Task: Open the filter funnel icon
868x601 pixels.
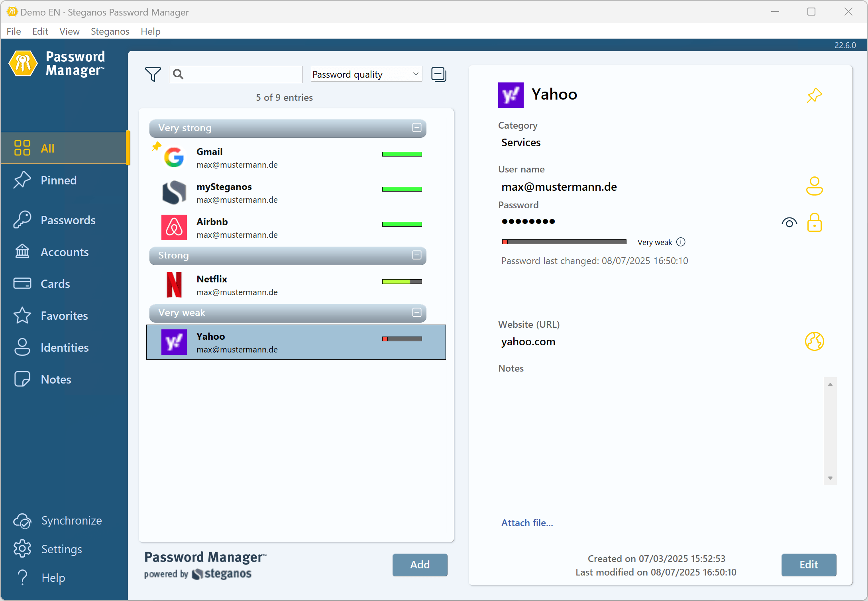Action: tap(153, 74)
